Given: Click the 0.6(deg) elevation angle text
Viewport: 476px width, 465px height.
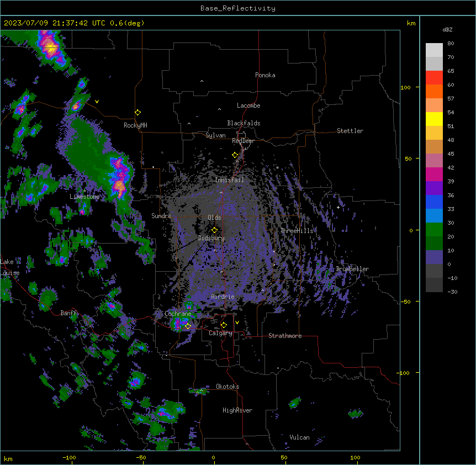Looking at the screenshot, I should [x=127, y=23].
